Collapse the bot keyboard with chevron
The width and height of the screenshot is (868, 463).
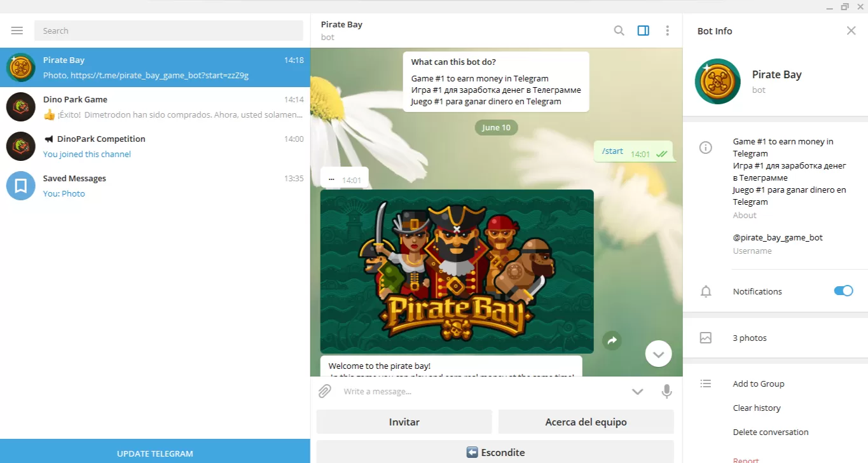click(x=637, y=392)
